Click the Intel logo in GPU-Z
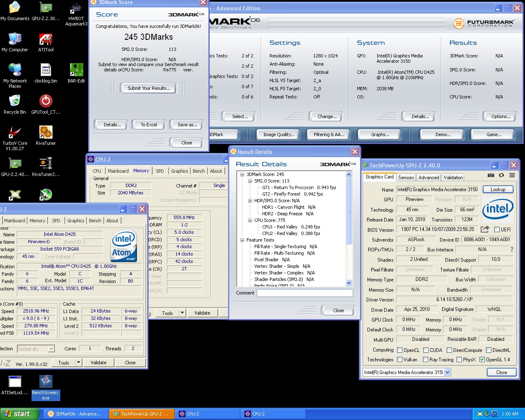Viewport: 525px width, 420px height. [x=498, y=209]
